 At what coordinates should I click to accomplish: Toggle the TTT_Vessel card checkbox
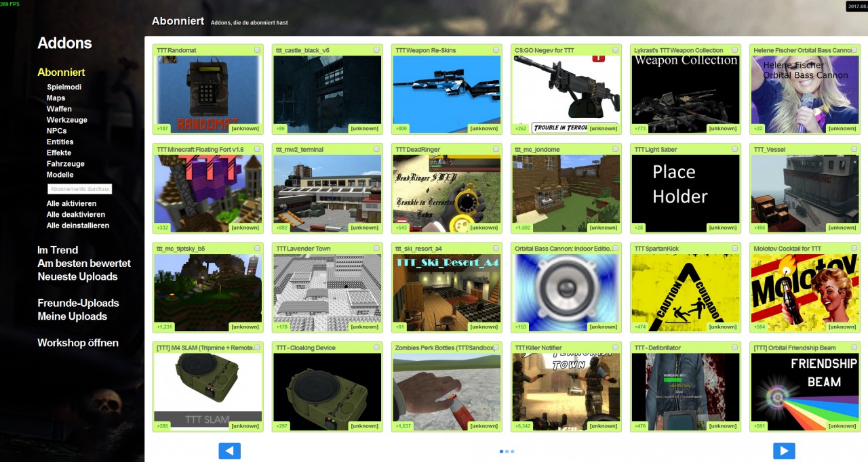pos(854,149)
